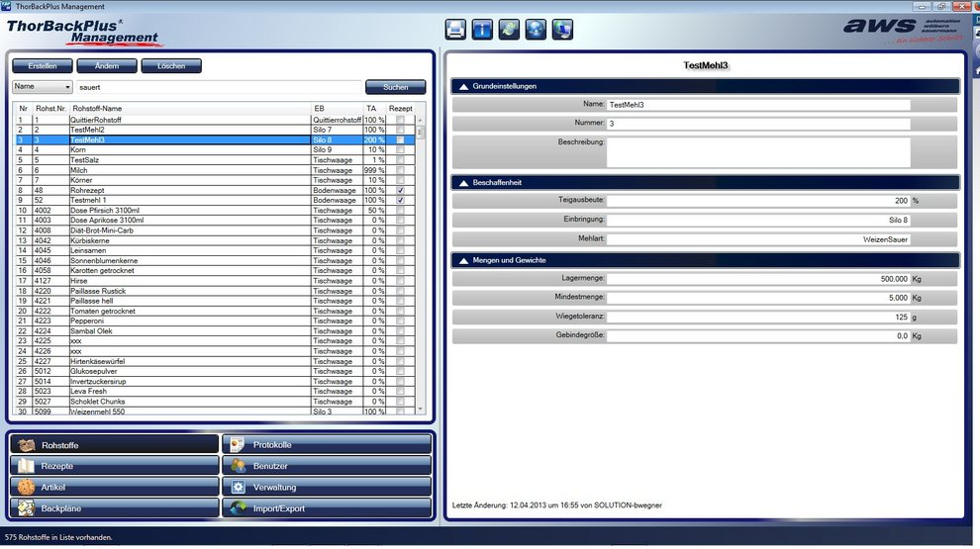
Task: Click the Suchen button
Action: 396,87
